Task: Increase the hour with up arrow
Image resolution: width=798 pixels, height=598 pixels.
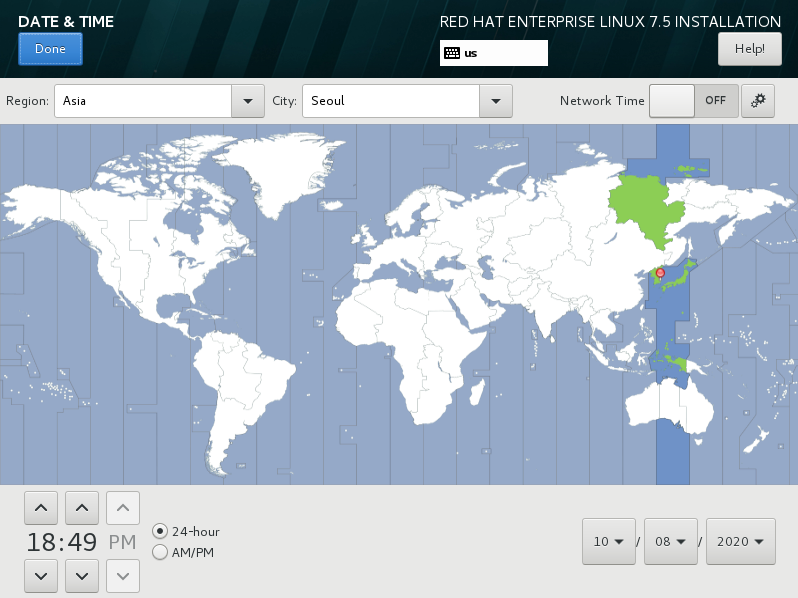Action: click(41, 508)
